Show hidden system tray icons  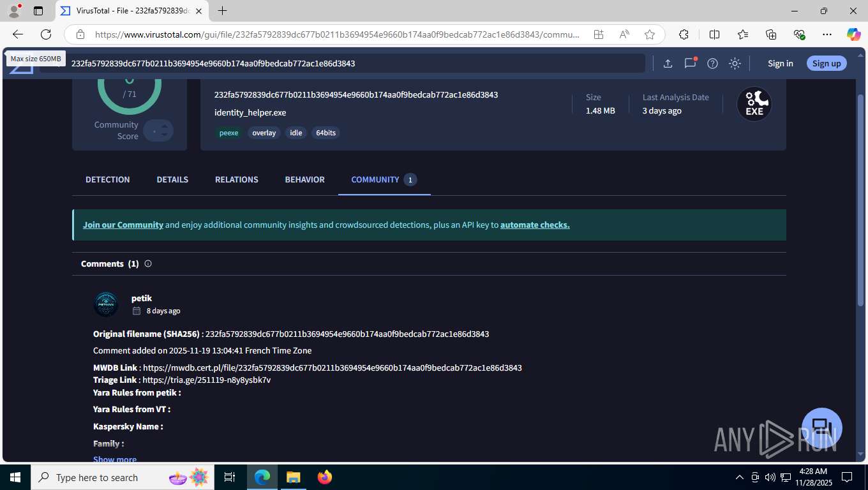(x=740, y=477)
